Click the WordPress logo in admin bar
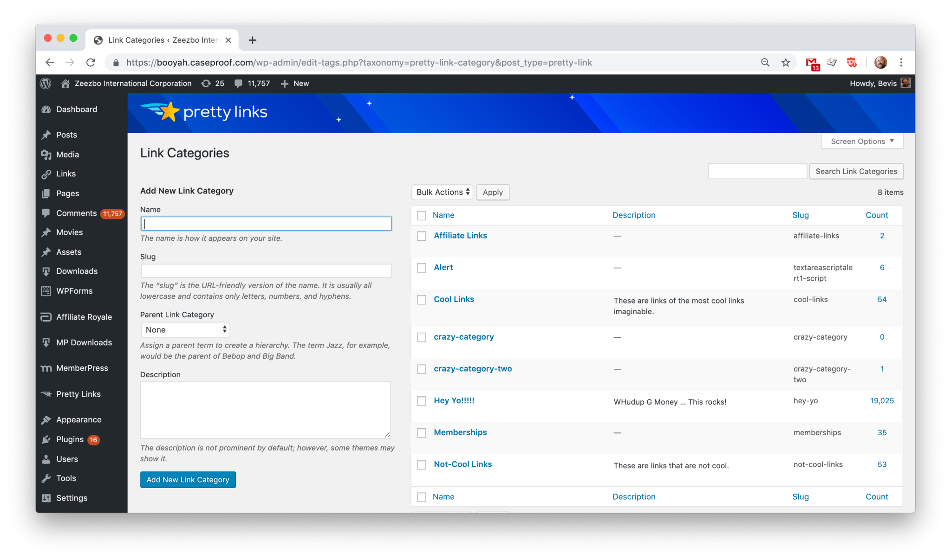This screenshot has height=560, width=951. pyautogui.click(x=46, y=84)
